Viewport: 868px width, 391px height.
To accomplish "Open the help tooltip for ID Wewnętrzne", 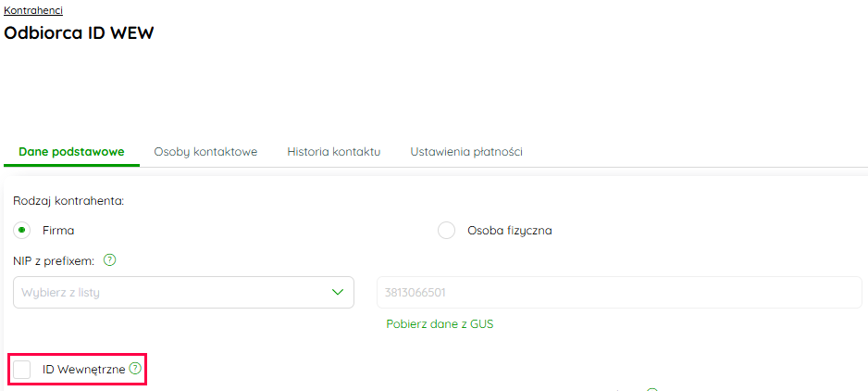I will (136, 369).
